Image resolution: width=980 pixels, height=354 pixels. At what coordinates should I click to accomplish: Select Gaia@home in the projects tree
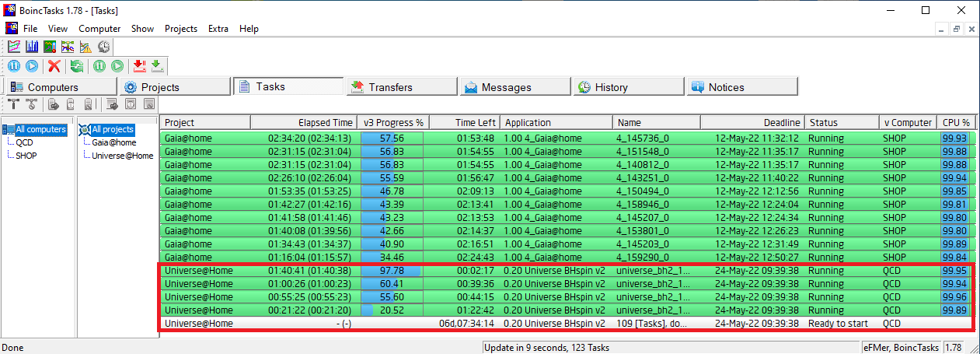[114, 142]
